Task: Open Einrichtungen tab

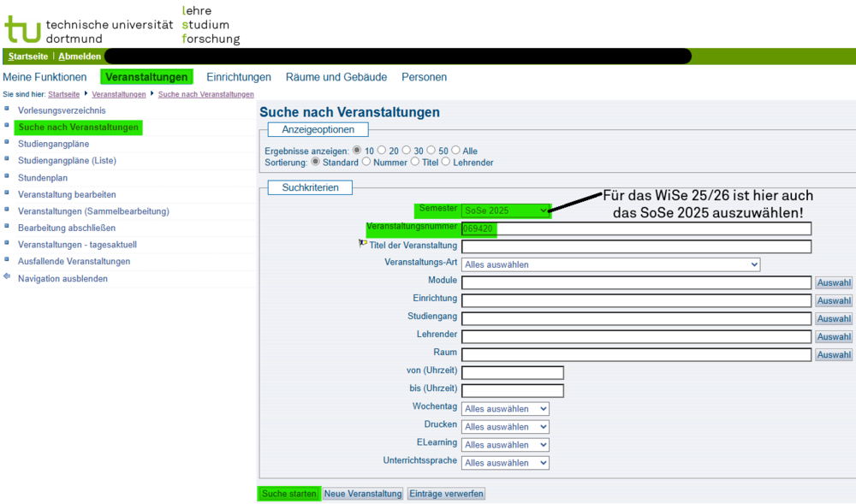Action: pos(239,77)
